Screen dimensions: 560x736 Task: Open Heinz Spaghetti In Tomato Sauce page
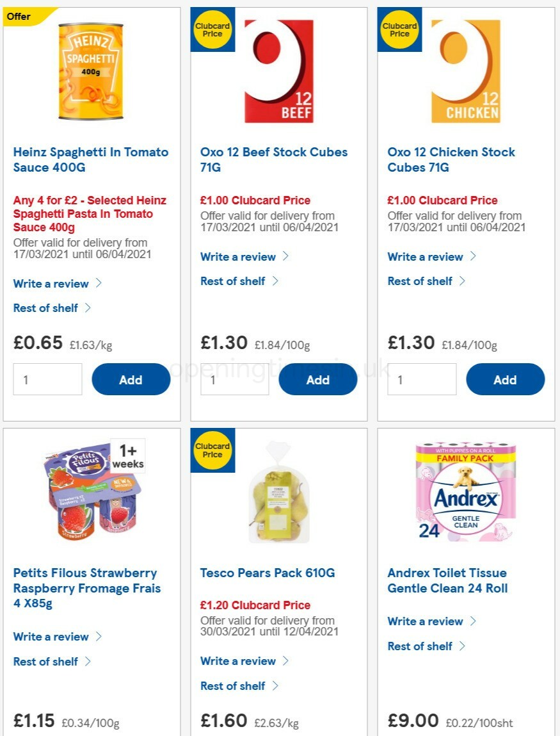(x=90, y=159)
